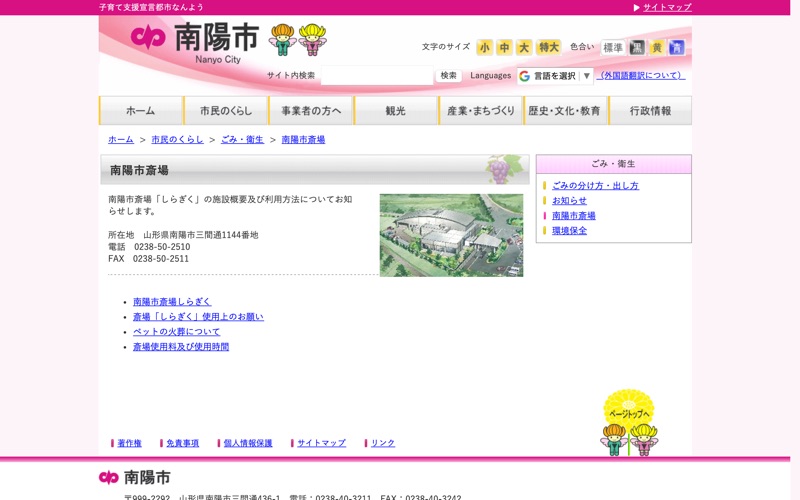Open the ペットの火葬について link

pos(177,332)
